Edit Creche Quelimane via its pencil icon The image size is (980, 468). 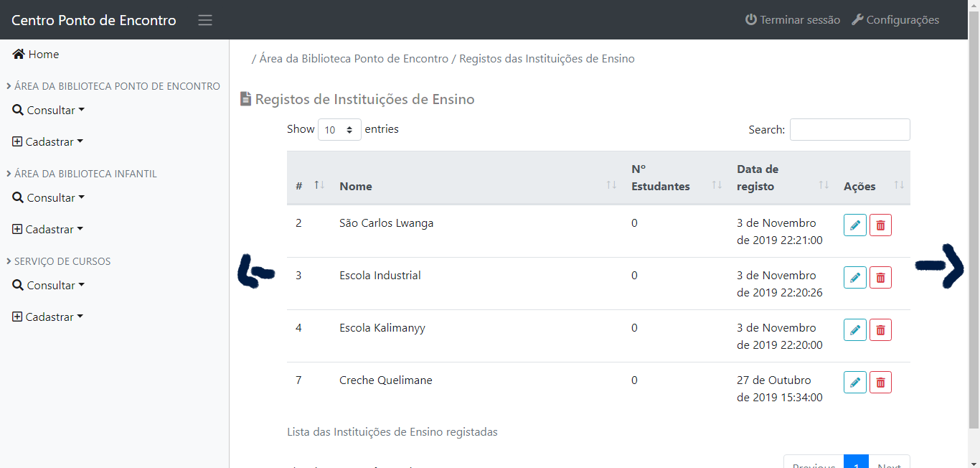coord(854,382)
